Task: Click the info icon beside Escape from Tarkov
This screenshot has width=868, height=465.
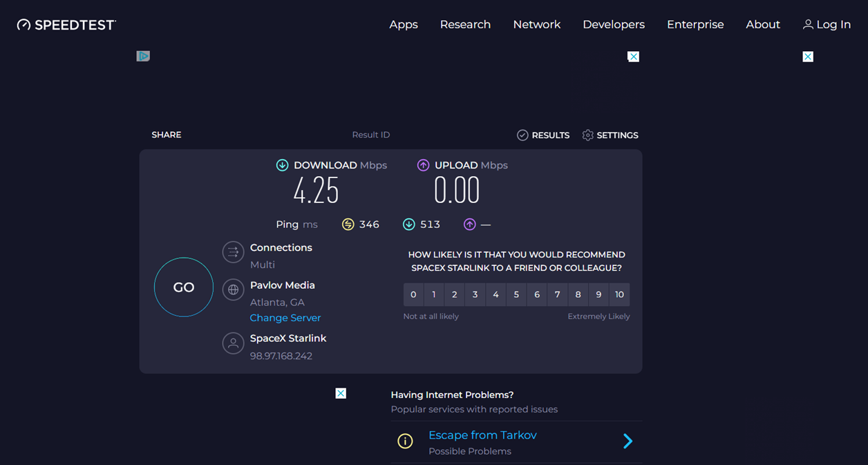Action: pos(405,441)
